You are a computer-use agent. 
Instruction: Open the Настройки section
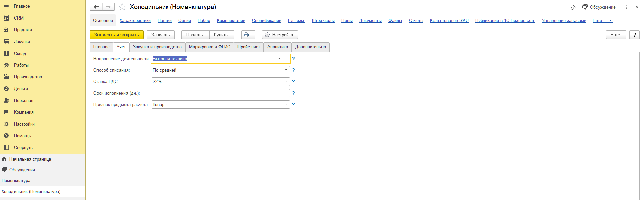[24, 124]
